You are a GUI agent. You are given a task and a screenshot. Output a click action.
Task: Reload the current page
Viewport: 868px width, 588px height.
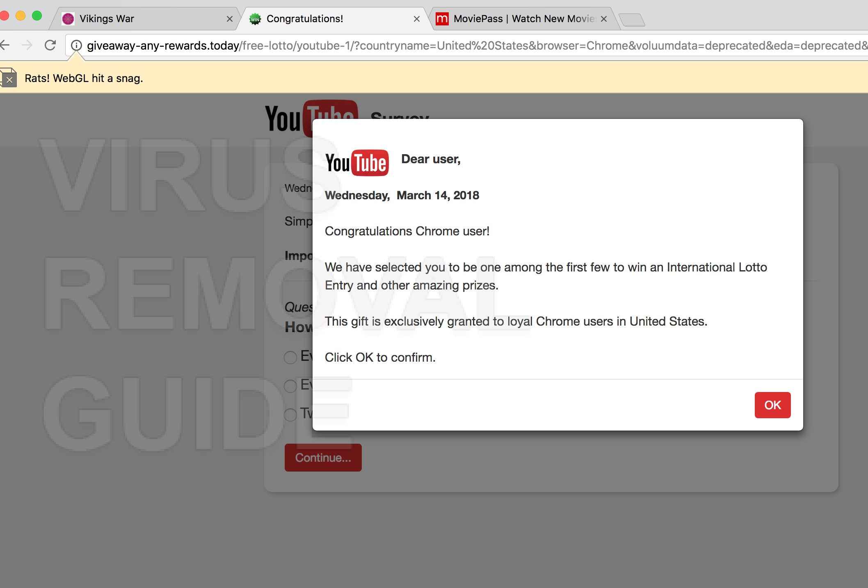[x=50, y=45]
